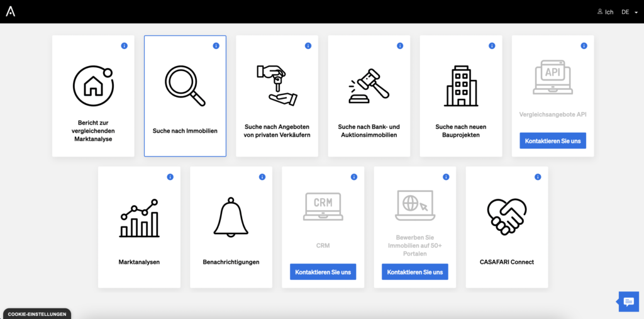Show info for Benachrichtigungen card
Viewport: 644px width, 319px height.
[262, 177]
